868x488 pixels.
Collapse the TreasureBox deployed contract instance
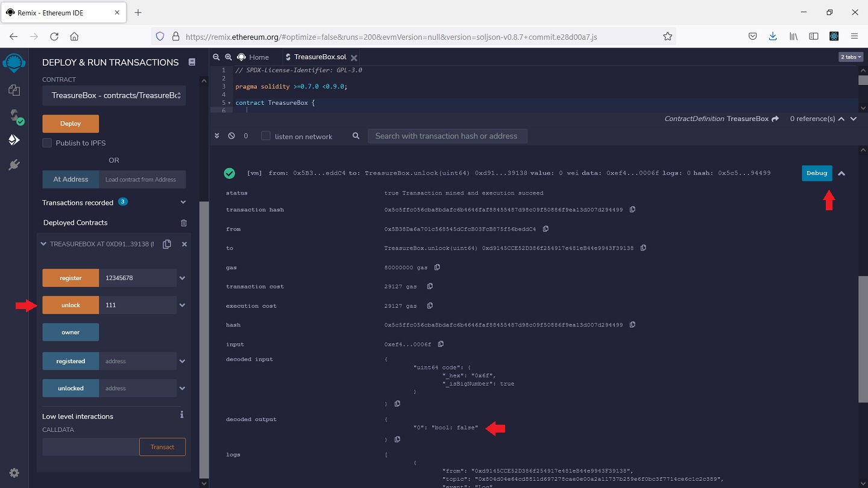pos(43,244)
